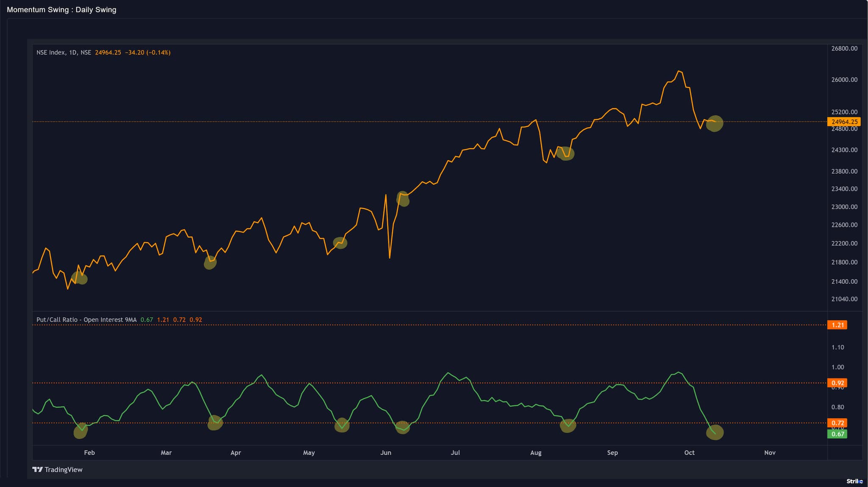This screenshot has width=868, height=487.
Task: Click the Strike logo in bottom corner
Action: (854, 481)
